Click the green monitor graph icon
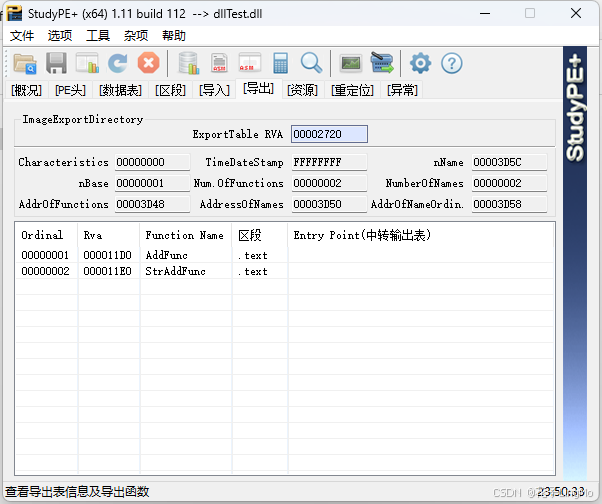The width and height of the screenshot is (602, 504). click(x=351, y=63)
